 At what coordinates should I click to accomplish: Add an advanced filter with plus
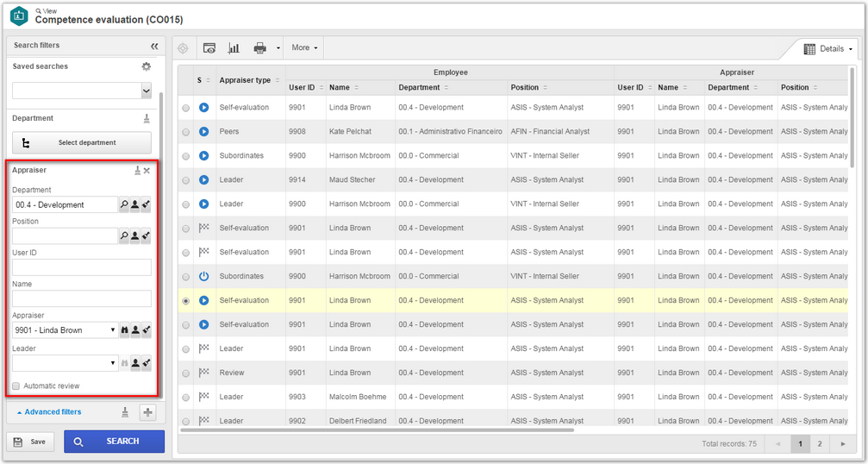pos(147,412)
